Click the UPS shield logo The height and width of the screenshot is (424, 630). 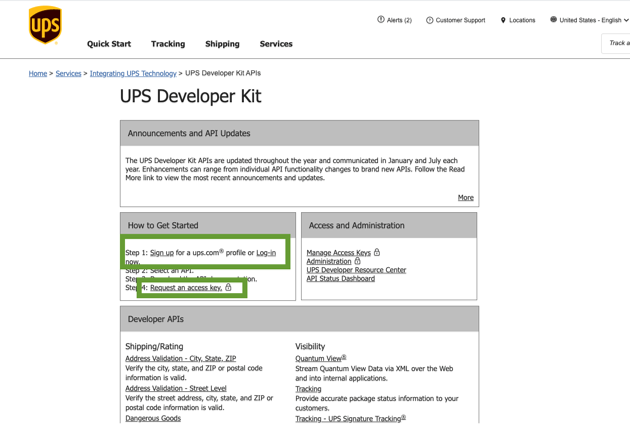[x=45, y=26]
